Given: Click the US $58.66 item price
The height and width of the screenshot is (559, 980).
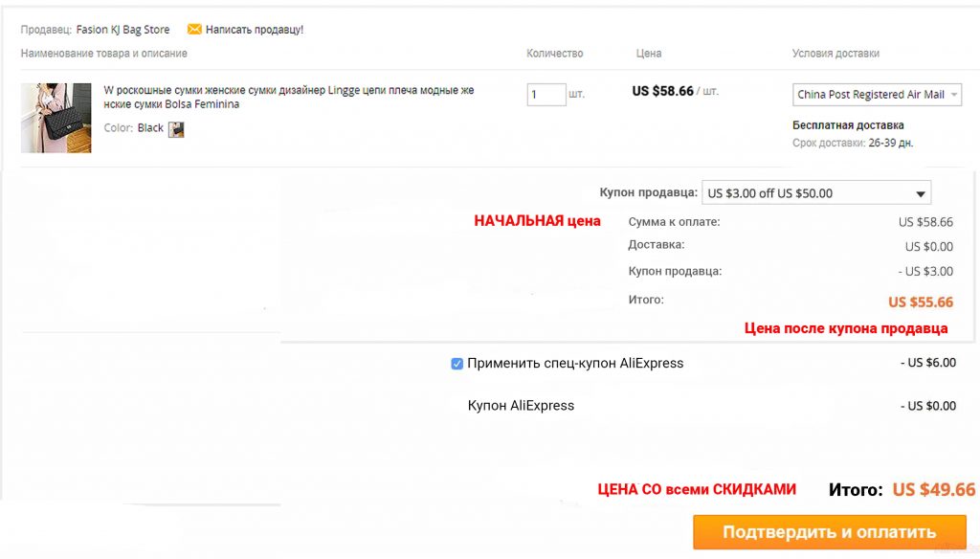Looking at the screenshot, I should 662,91.
